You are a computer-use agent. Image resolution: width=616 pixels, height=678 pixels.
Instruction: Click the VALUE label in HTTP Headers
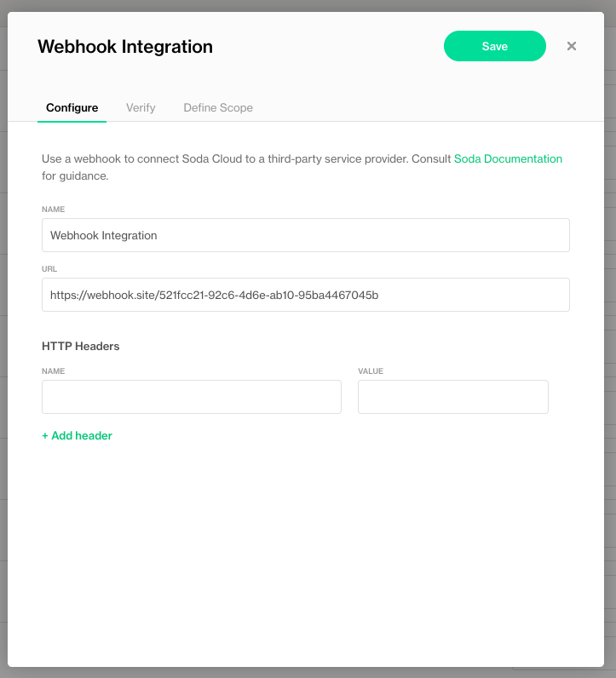(371, 371)
